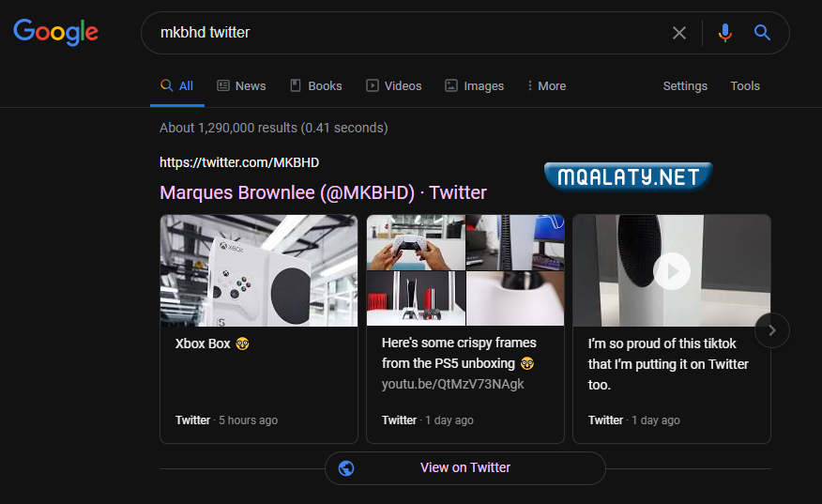Click the blue magnifier search button
Image resolution: width=822 pixels, height=504 pixels.
762,33
